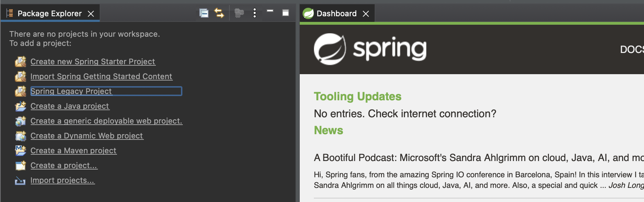The width and height of the screenshot is (644, 202).
Task: Open the Import projects... link
Action: [x=63, y=180]
